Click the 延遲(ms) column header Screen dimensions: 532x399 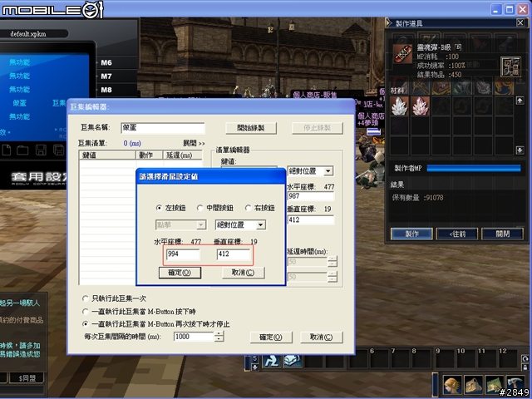click(x=183, y=155)
